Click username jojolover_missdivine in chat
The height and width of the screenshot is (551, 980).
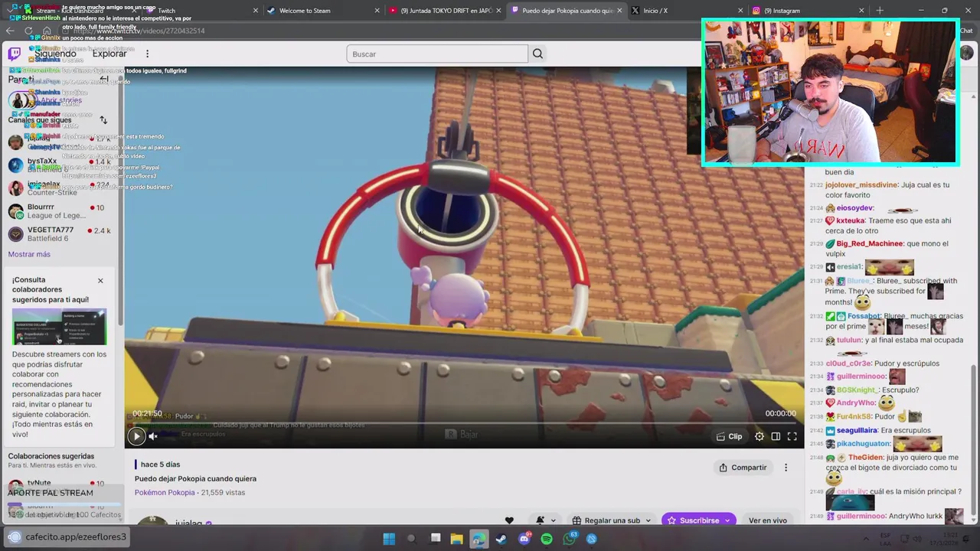pos(861,185)
